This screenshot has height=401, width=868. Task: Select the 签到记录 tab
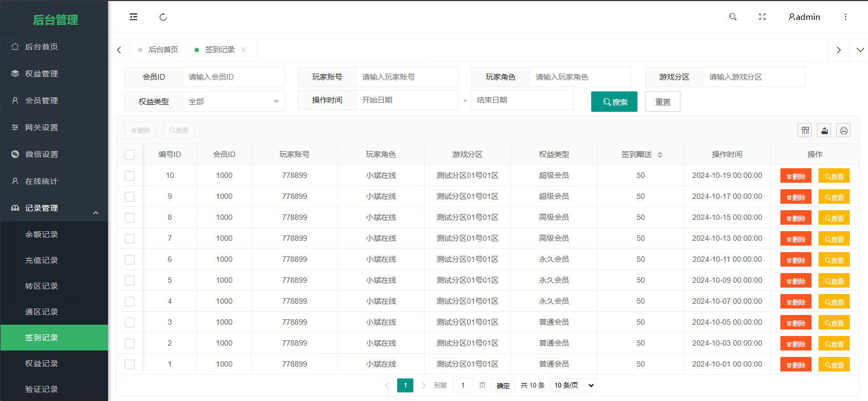pos(219,49)
